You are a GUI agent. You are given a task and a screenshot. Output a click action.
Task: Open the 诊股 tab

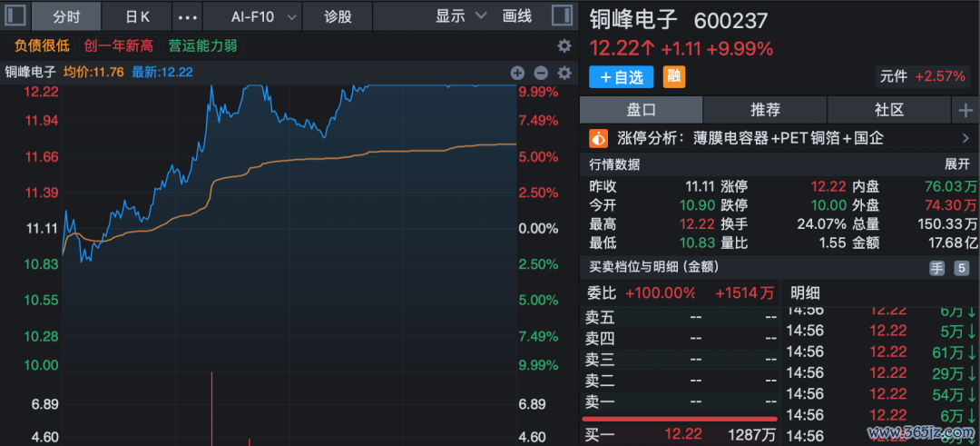[x=338, y=17]
